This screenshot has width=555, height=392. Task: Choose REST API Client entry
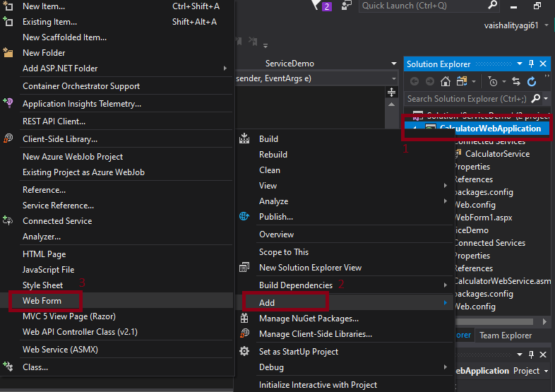pos(117,121)
